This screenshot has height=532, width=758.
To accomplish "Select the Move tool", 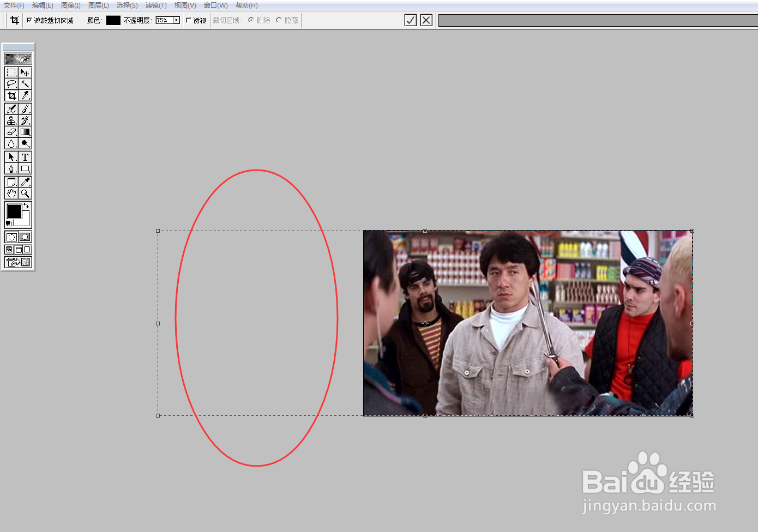I will [x=25, y=72].
